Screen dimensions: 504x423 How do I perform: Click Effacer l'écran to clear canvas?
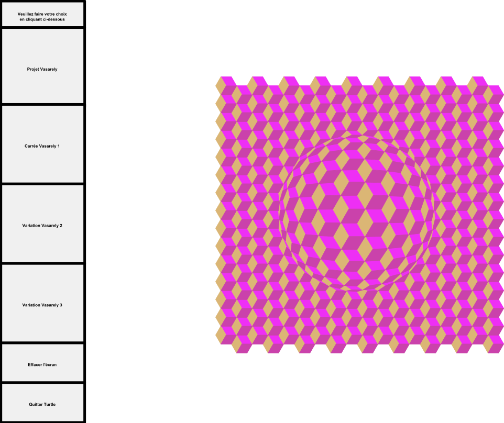(42, 363)
